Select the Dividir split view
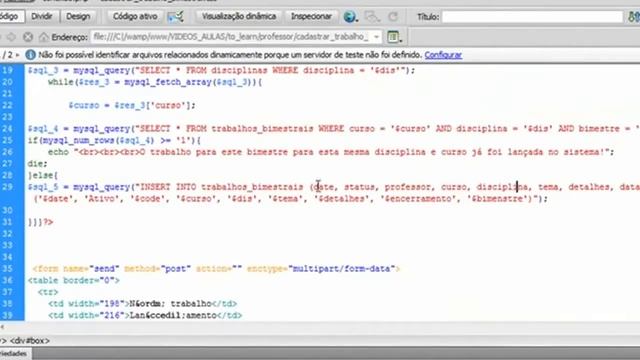 (x=42, y=16)
